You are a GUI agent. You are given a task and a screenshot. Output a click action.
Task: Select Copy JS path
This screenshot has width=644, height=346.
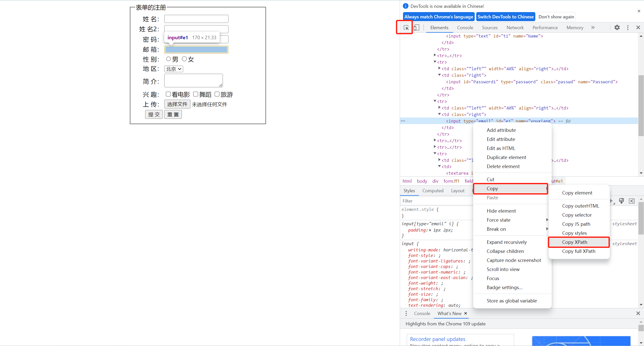click(579, 224)
